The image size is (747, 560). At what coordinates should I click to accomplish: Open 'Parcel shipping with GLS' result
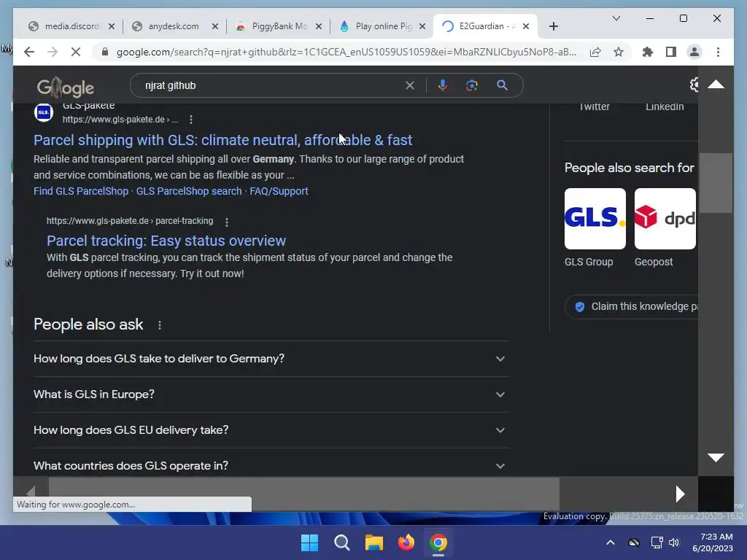click(x=223, y=140)
